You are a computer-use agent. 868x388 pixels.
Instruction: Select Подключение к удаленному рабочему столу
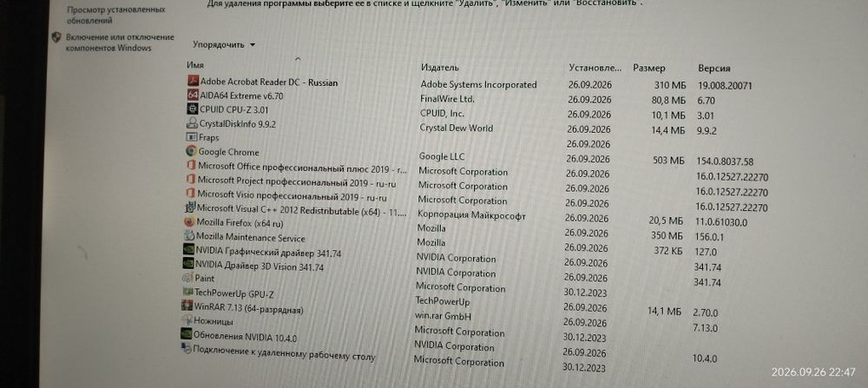(x=284, y=353)
